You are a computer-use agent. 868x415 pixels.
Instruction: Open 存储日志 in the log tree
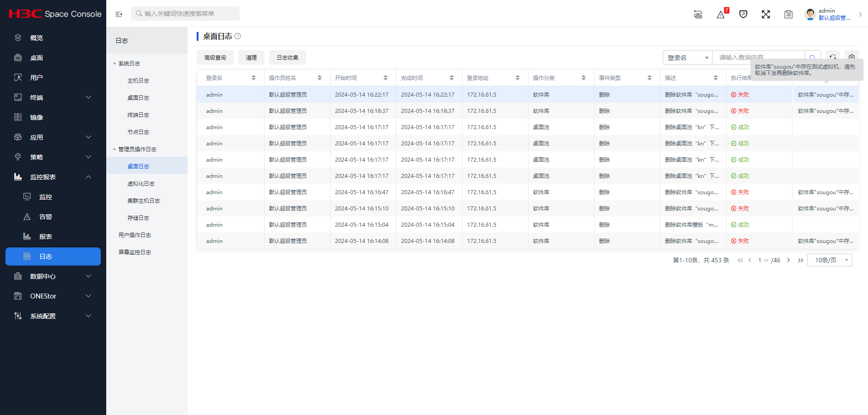[138, 218]
